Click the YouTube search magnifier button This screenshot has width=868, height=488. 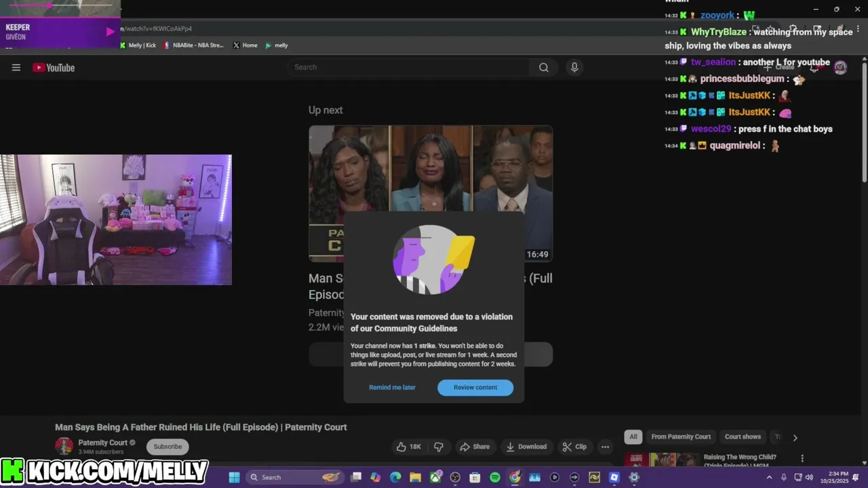544,67
